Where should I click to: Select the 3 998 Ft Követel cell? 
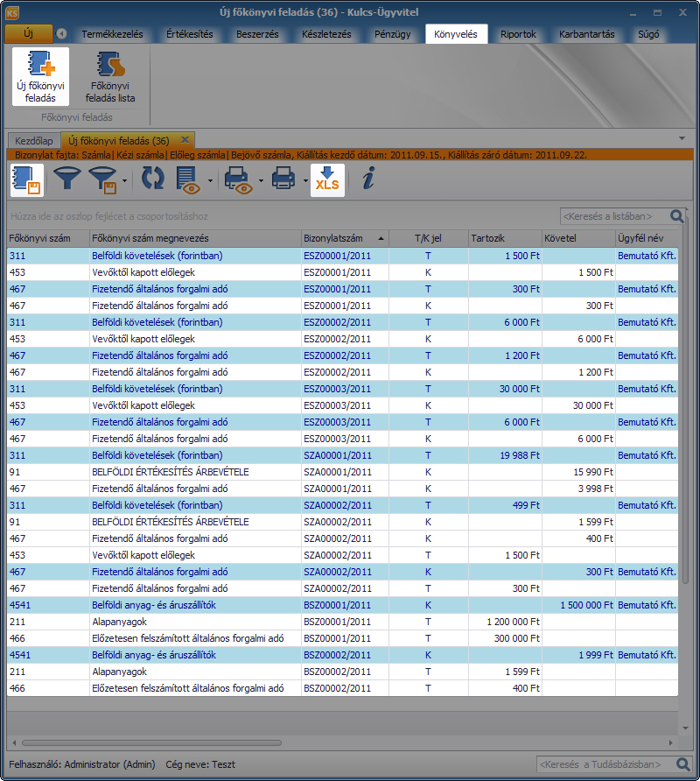coord(578,489)
